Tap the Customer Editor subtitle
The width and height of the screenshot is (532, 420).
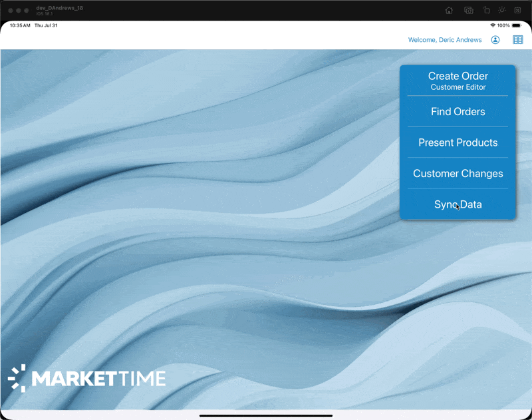click(458, 87)
